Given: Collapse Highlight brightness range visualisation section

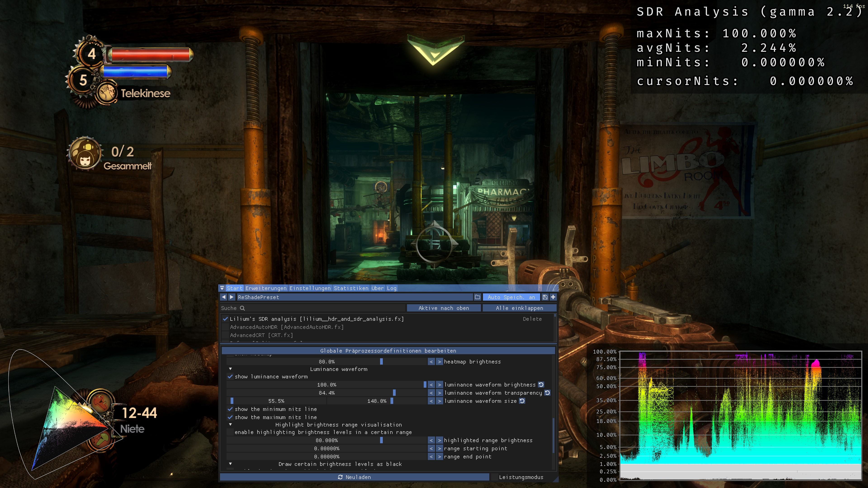Looking at the screenshot, I should (x=230, y=425).
